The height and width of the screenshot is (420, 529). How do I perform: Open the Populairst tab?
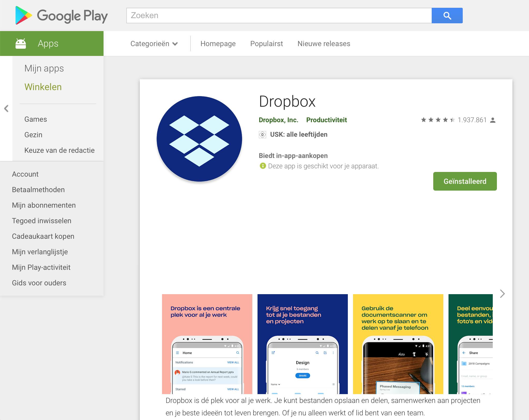[x=266, y=44]
